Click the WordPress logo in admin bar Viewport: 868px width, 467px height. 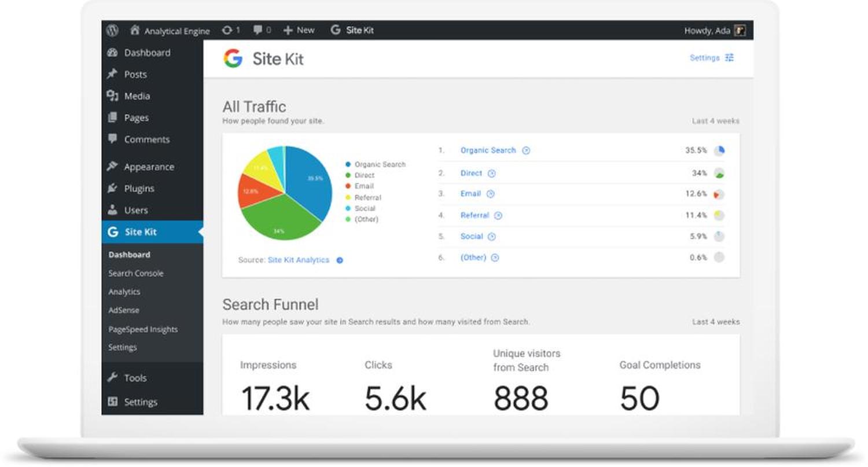112,30
